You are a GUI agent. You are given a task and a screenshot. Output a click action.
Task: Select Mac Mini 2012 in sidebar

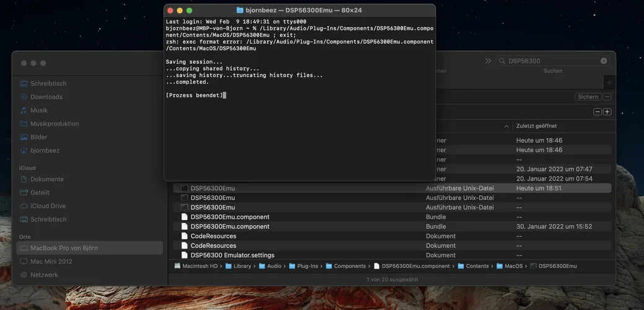[51, 261]
